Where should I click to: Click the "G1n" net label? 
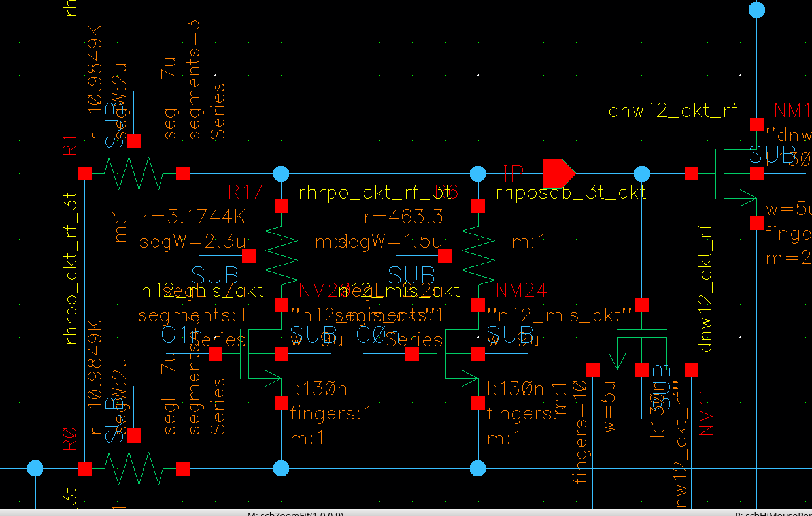coord(179,336)
